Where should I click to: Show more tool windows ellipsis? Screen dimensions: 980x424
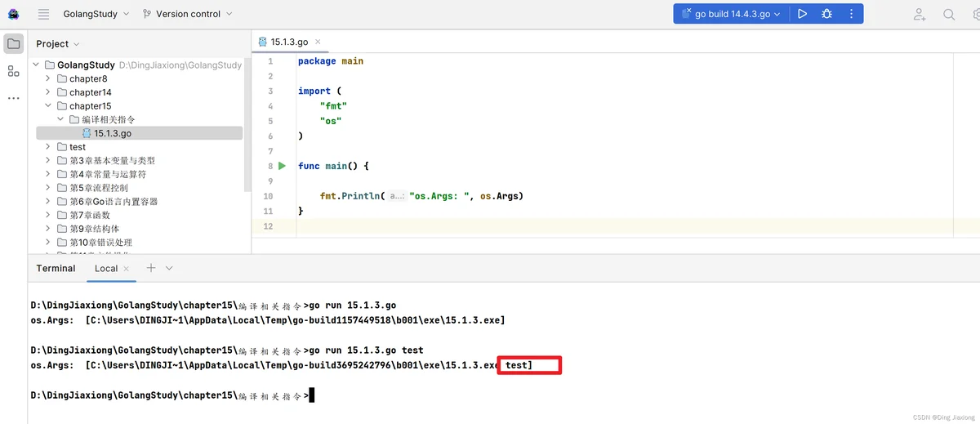tap(14, 98)
